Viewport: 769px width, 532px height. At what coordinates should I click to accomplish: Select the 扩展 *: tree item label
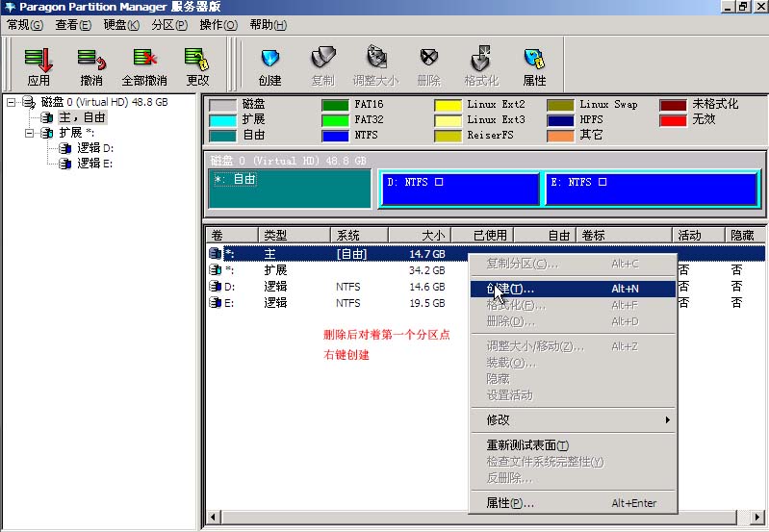(76, 133)
